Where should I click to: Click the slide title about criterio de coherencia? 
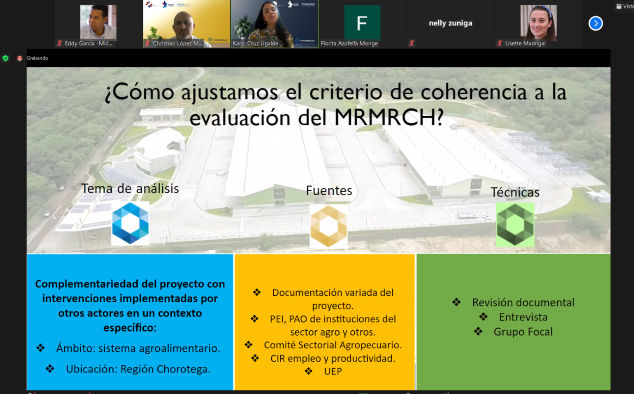click(335, 104)
